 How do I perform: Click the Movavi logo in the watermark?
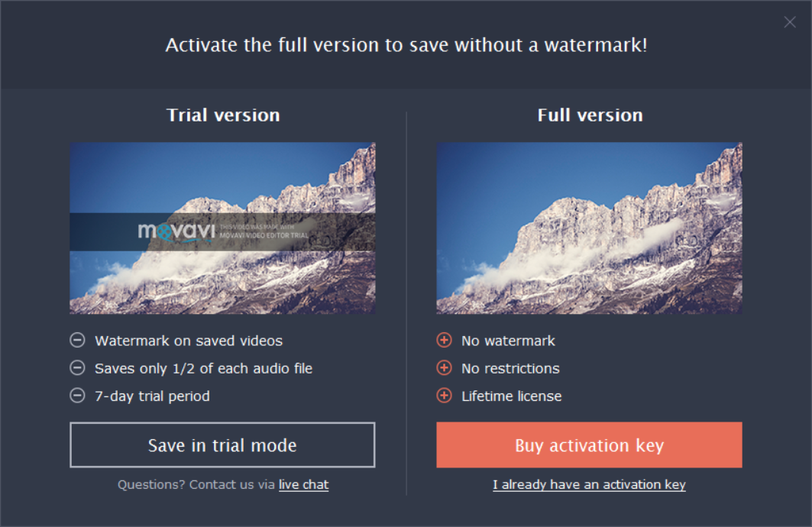click(176, 231)
